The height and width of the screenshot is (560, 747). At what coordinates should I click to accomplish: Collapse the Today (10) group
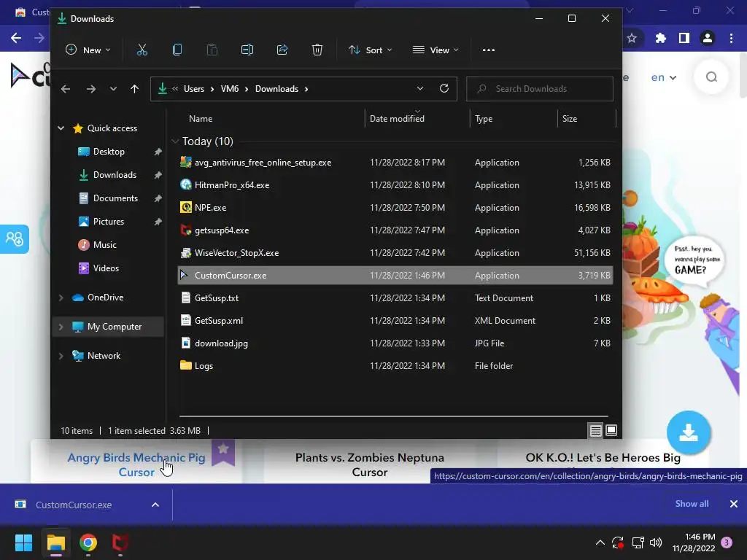(x=175, y=141)
